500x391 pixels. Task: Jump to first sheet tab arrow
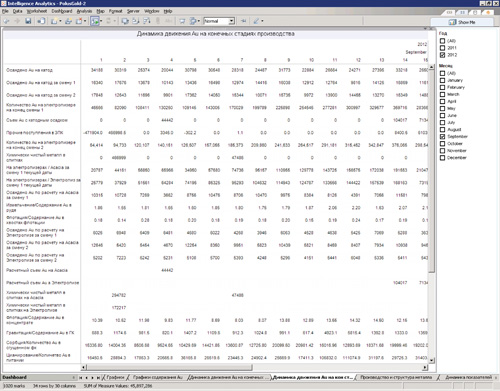pos(81,377)
